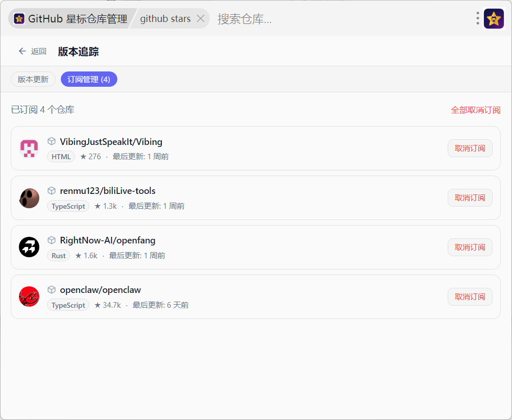
Task: Click the GitHub 星标仓库管理 omnibox label
Action: pos(78,19)
